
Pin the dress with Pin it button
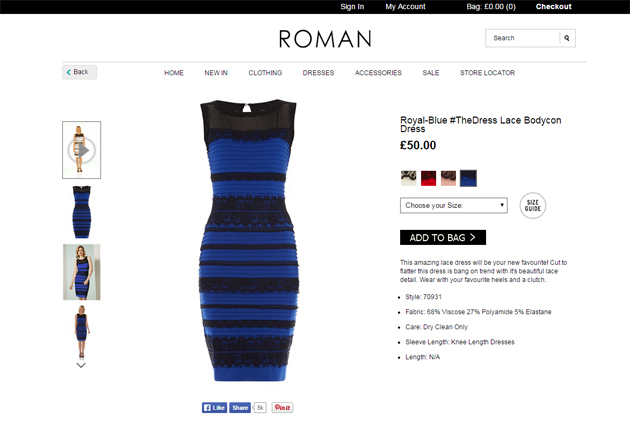pyautogui.click(x=282, y=408)
